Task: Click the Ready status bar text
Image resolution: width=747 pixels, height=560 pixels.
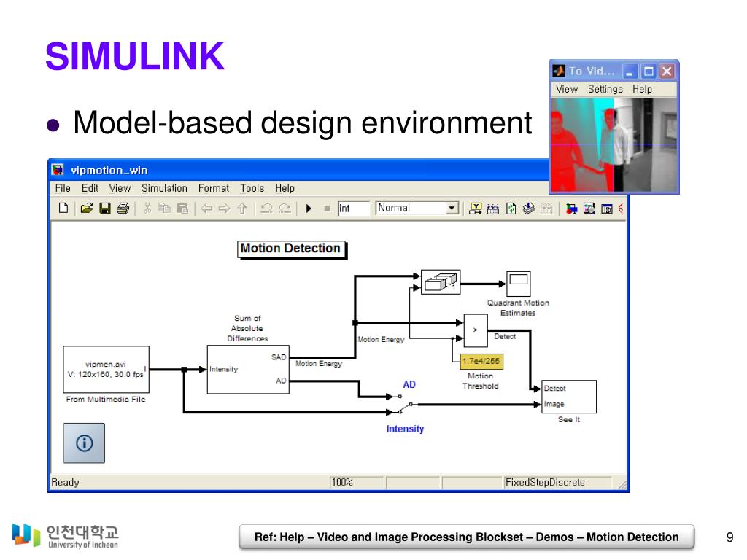Action: (x=65, y=483)
